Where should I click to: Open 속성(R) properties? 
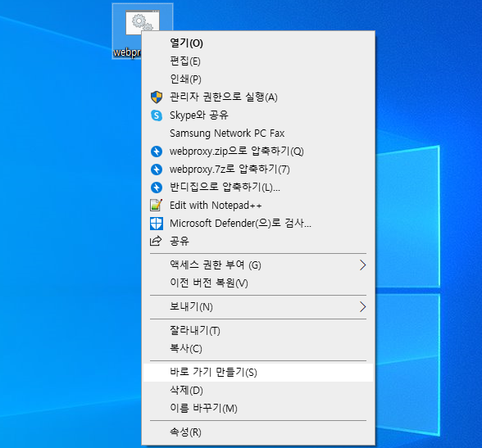point(258,432)
